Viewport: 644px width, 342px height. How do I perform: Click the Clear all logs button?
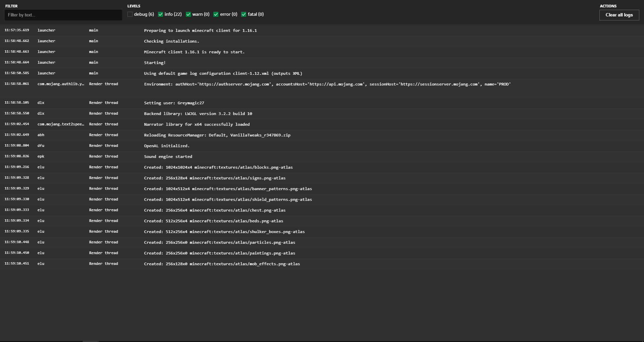point(619,15)
